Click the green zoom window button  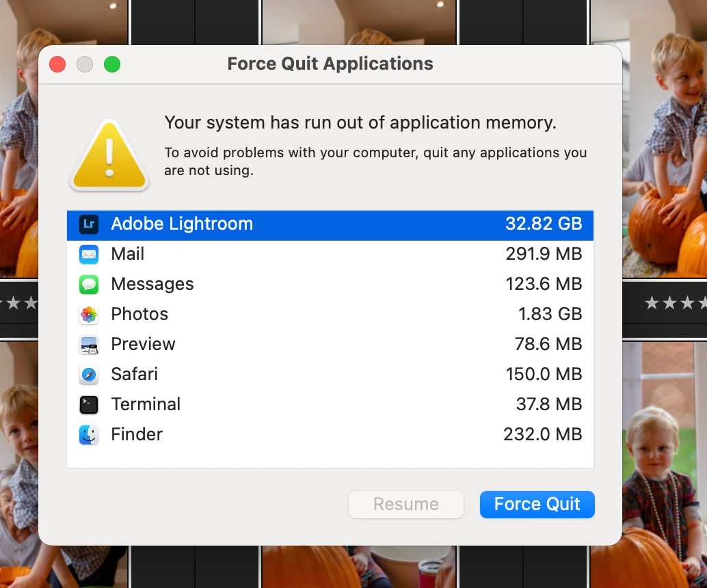pos(112,64)
